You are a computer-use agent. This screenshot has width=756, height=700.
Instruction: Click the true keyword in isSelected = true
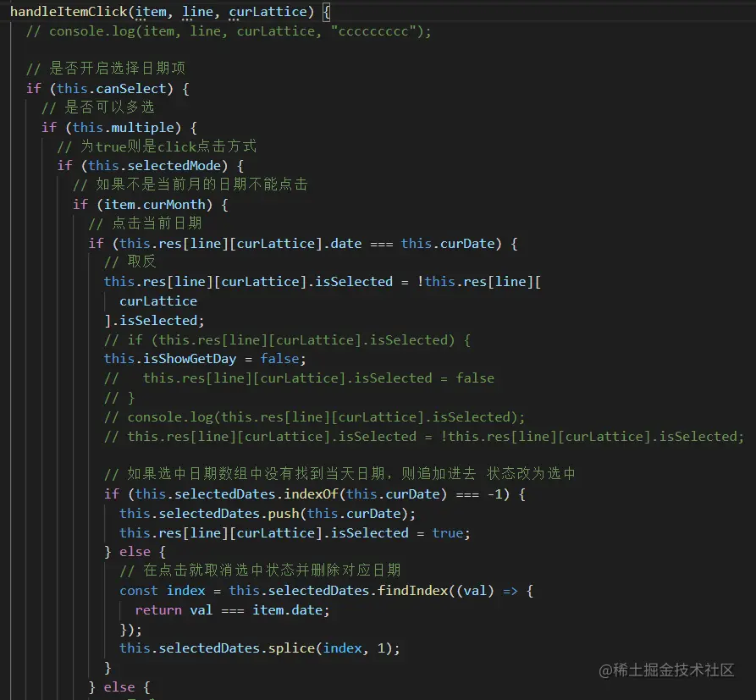[x=447, y=533]
